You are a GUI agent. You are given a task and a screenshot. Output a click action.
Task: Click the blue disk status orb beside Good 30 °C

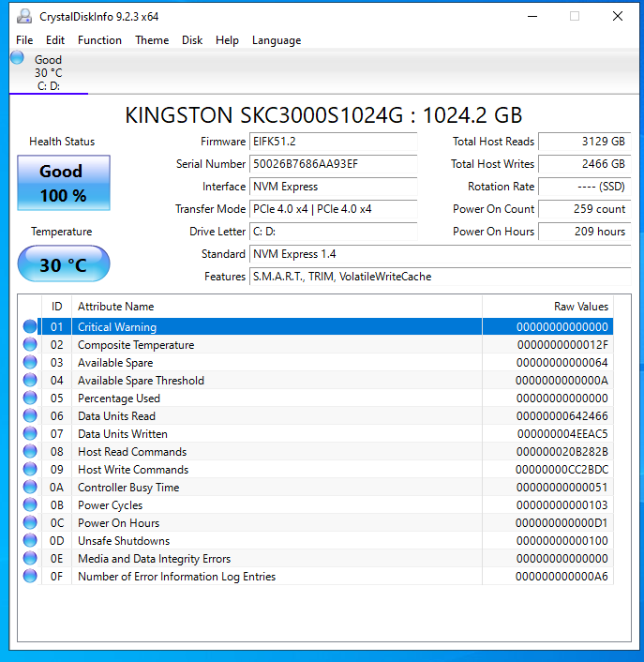17,57
